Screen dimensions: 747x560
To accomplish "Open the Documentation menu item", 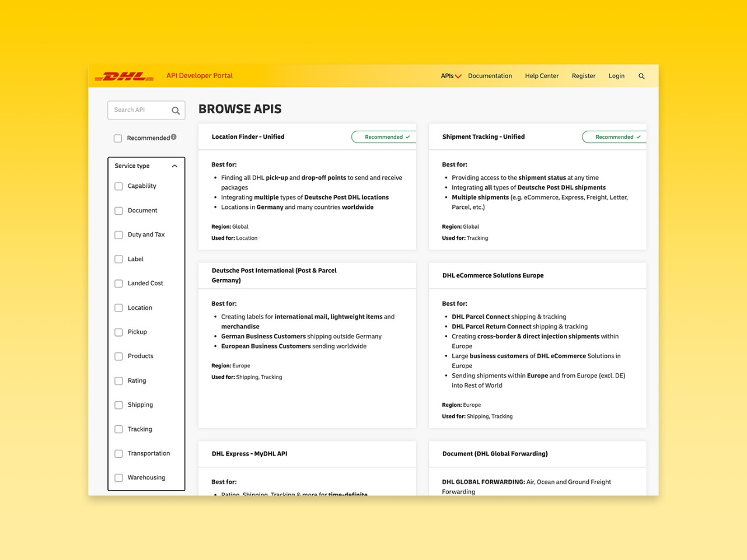I will (490, 76).
